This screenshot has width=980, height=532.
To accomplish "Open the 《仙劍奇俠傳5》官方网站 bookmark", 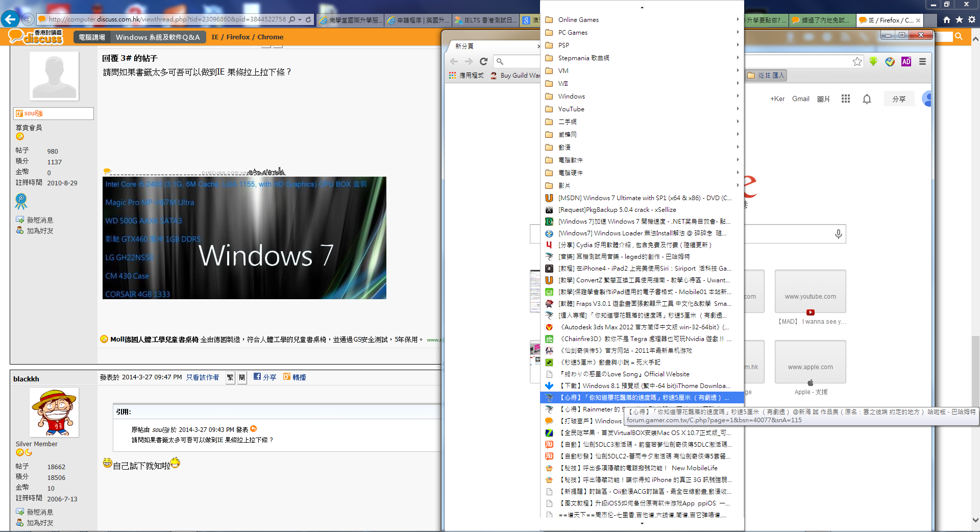I will coord(642,350).
